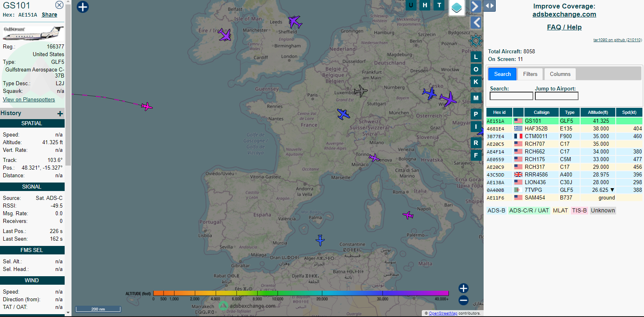Close the GS101 selected aircraft panel
Screen dimensions: 644x317
[x=59, y=5]
